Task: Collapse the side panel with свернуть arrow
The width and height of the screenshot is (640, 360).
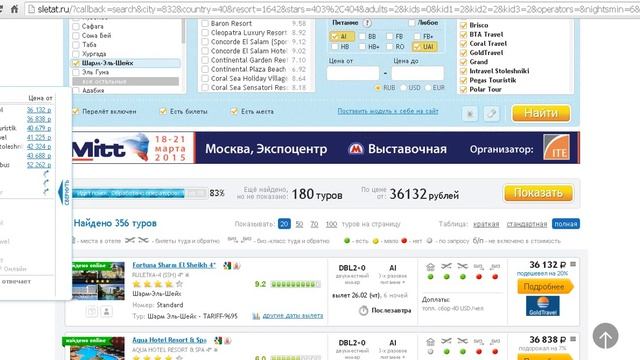Action: (64, 192)
